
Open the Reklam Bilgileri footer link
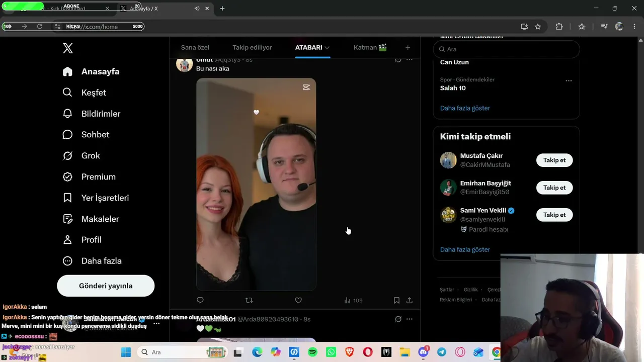[456, 300]
